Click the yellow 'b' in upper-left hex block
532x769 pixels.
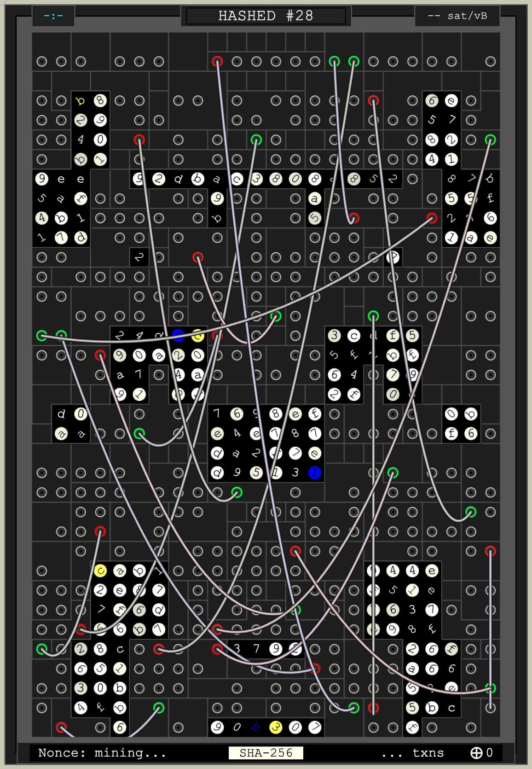tap(81, 101)
